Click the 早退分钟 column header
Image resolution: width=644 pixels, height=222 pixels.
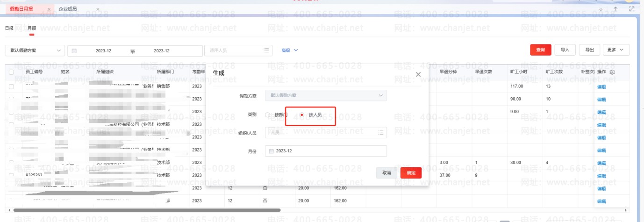pos(448,72)
